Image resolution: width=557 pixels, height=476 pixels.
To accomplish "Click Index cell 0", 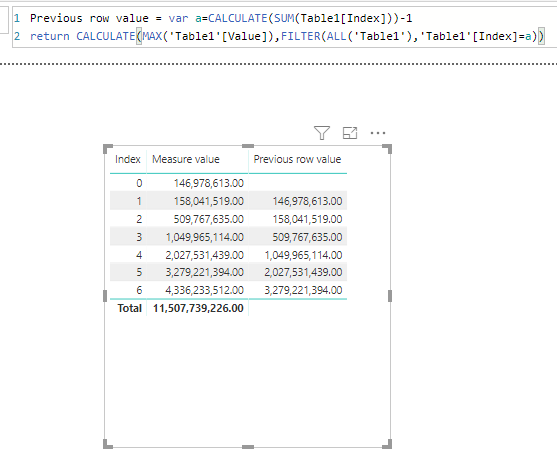I will pos(139,183).
